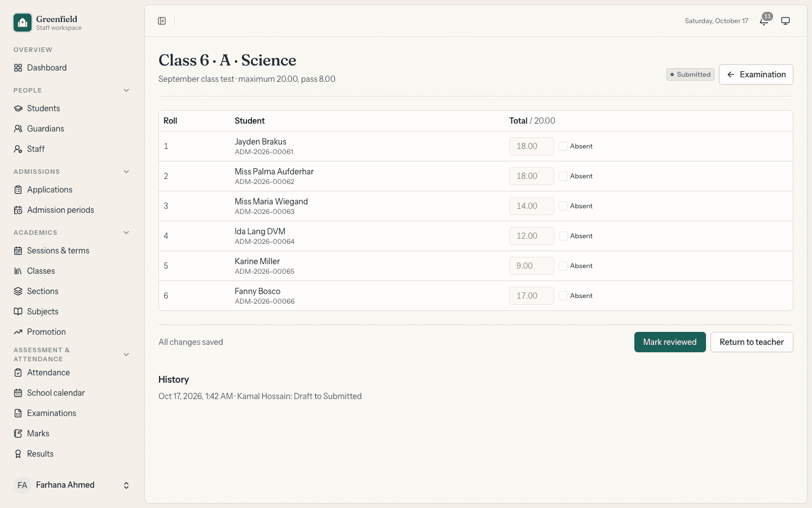
Task: Open Promotion in sidebar
Action: click(72, 332)
